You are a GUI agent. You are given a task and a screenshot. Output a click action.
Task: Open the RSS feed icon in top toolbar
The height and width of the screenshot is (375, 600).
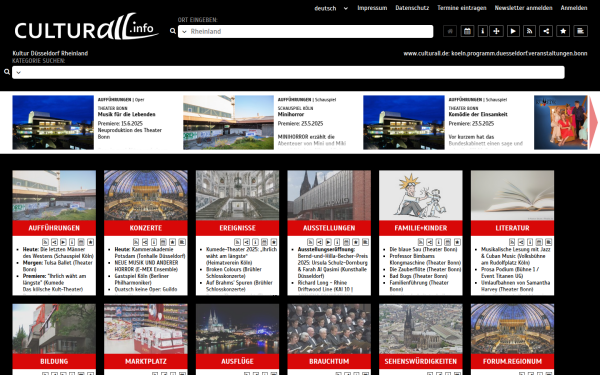[529, 31]
